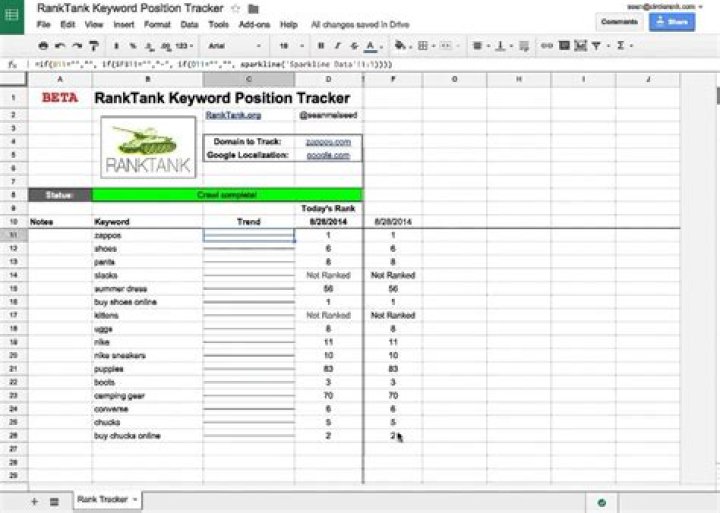The height and width of the screenshot is (513, 720).
Task: Open the text color picker
Action: point(373,46)
